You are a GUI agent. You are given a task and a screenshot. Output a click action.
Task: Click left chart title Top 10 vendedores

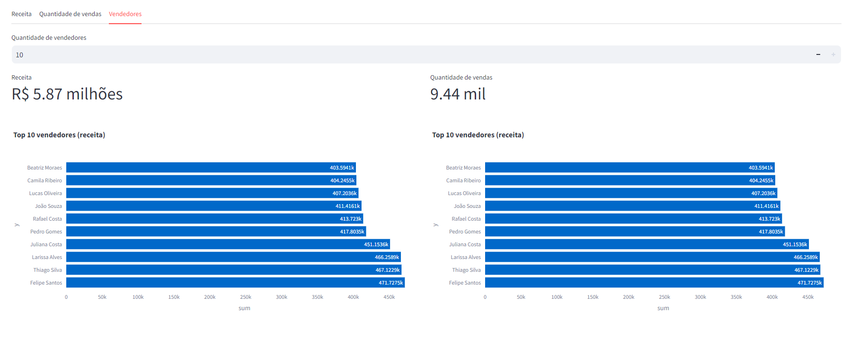pyautogui.click(x=59, y=135)
